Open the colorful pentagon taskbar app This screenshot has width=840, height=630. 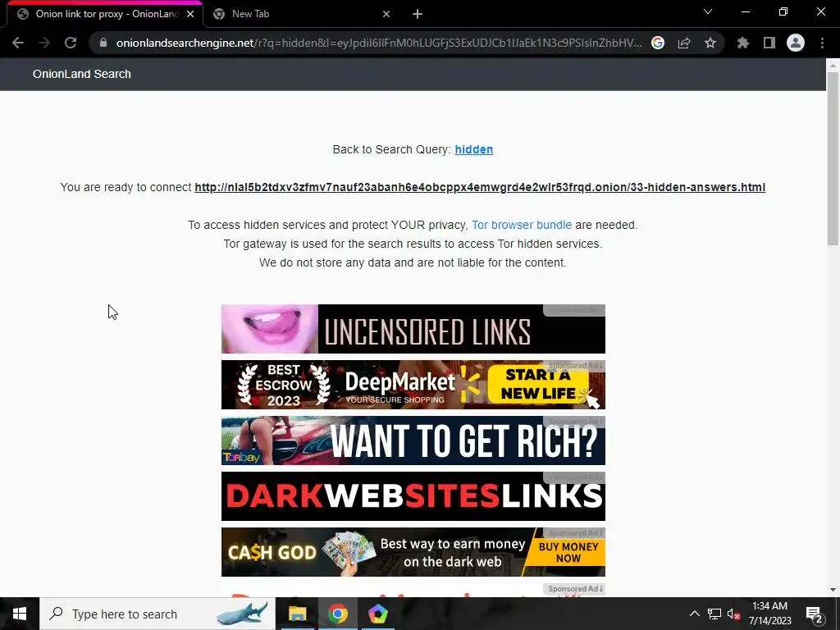point(377,614)
